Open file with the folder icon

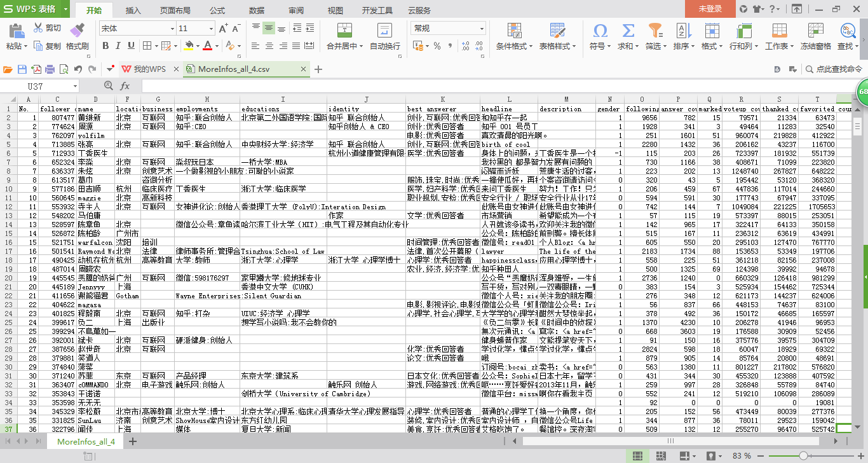coord(8,69)
